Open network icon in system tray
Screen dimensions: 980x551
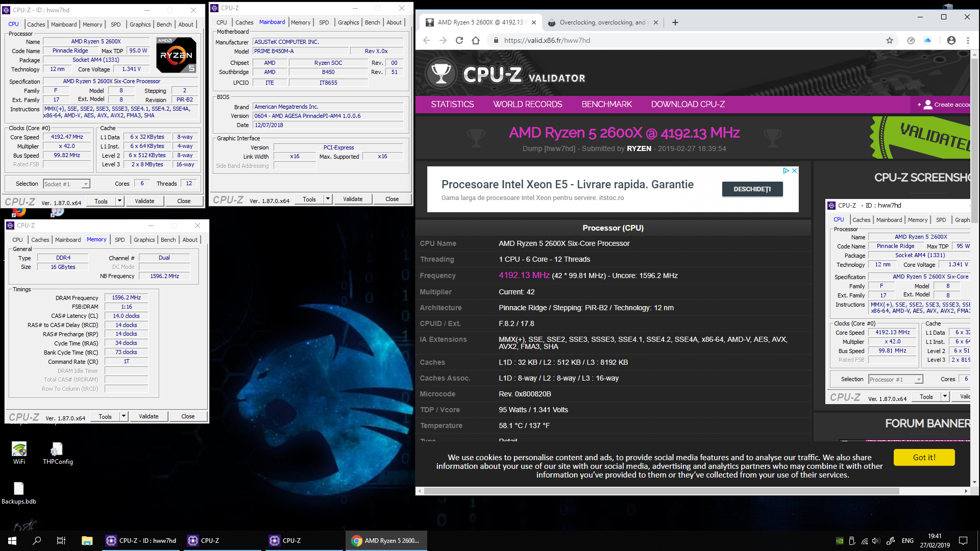(x=864, y=541)
